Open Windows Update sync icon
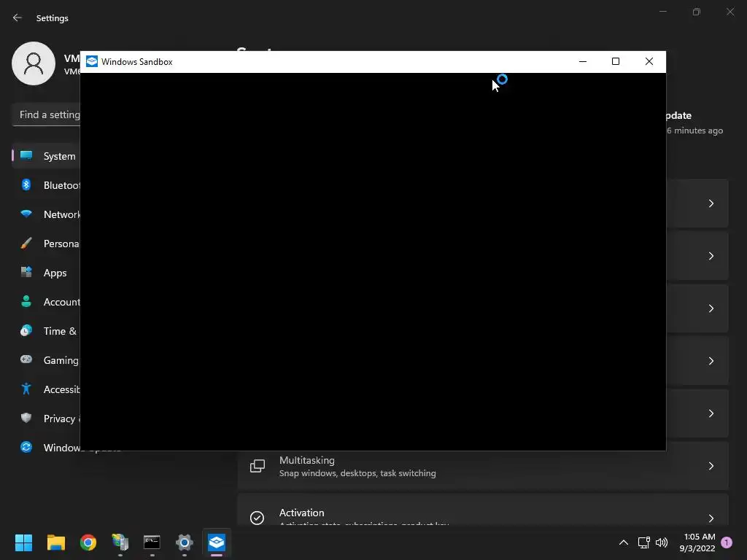The image size is (747, 560). point(26,447)
